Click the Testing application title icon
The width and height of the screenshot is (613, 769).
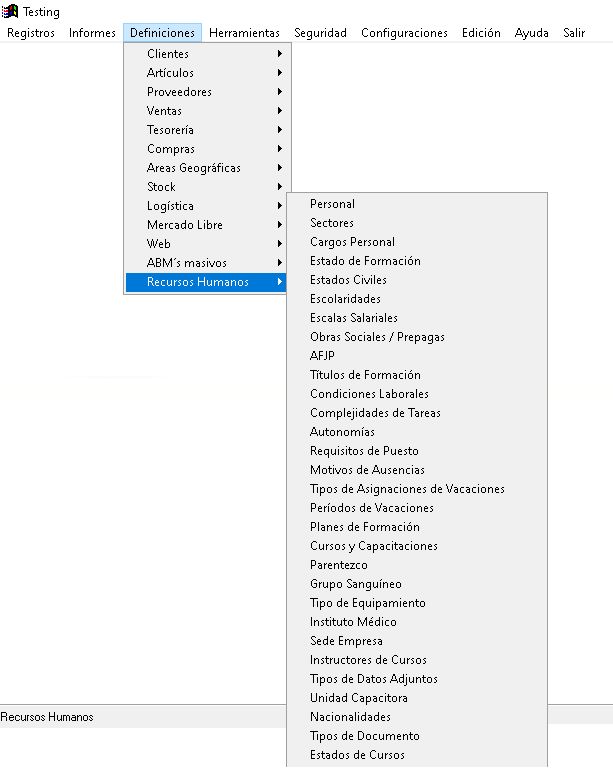pos(11,12)
